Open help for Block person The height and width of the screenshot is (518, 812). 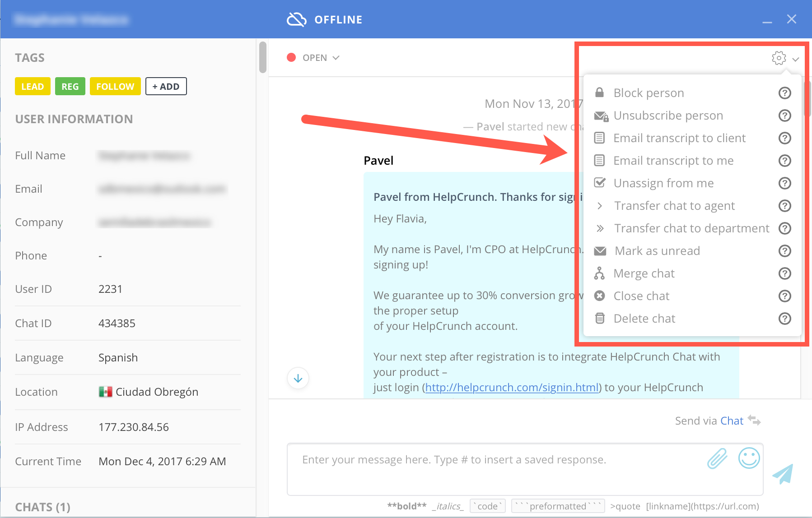click(785, 93)
